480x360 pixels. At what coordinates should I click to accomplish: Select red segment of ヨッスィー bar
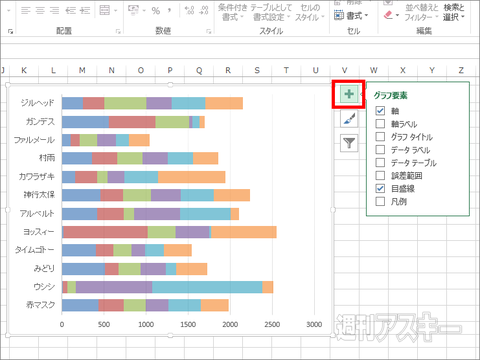(x=105, y=232)
